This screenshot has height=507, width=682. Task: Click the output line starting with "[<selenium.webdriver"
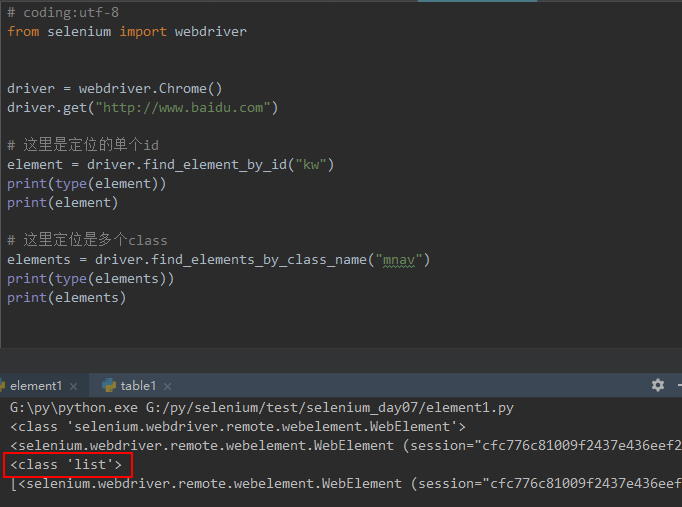click(x=346, y=484)
